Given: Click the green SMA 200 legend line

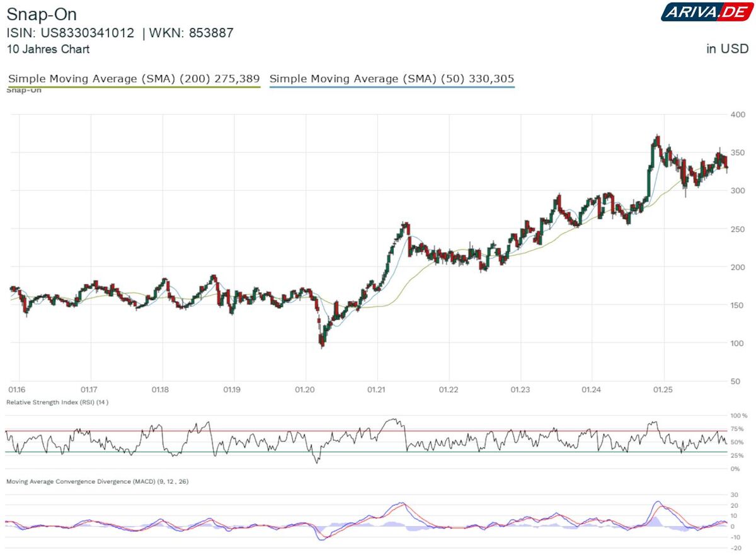Looking at the screenshot, I should tap(134, 87).
